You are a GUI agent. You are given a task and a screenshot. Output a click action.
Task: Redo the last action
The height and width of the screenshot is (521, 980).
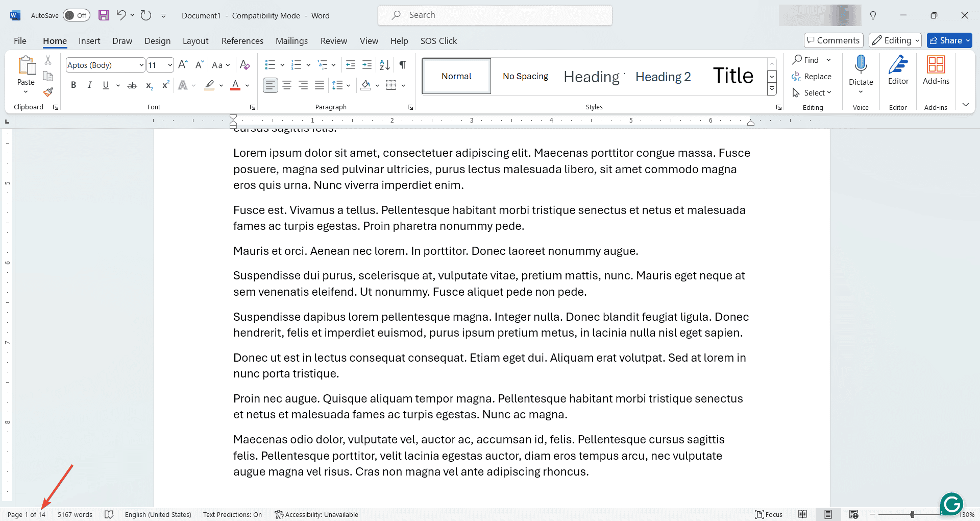146,15
